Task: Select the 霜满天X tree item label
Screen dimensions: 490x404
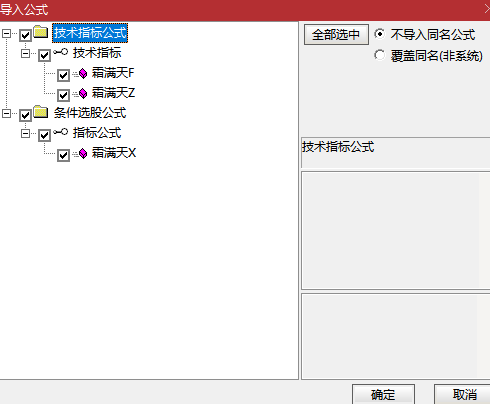Action: pyautogui.click(x=114, y=153)
